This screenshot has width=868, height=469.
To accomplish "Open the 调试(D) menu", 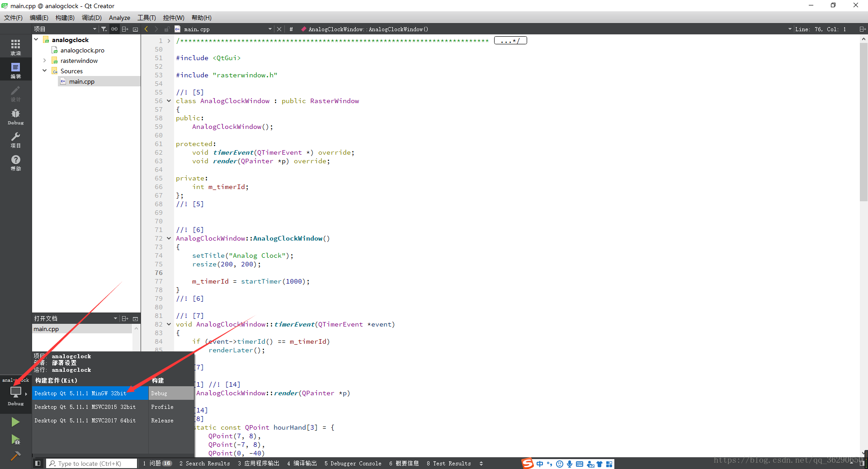I will coord(91,18).
